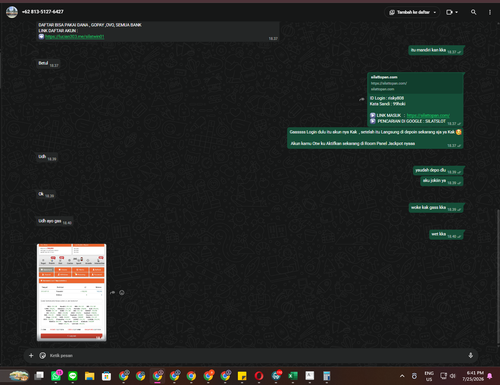Viewport: 500px width, 385px height.
Task: Click the chat vertical scrollbar
Action: tap(498, 277)
